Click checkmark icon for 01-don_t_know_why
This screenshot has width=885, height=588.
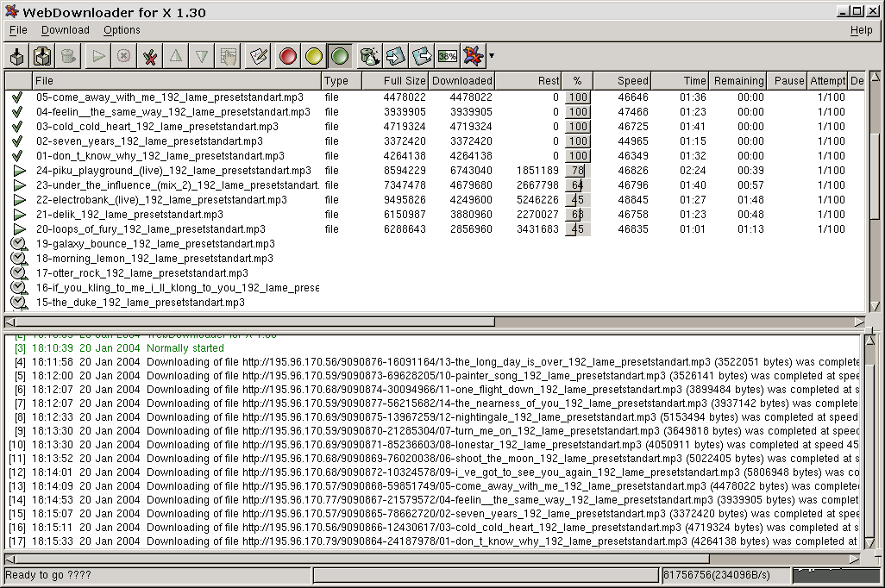pyautogui.click(x=18, y=156)
